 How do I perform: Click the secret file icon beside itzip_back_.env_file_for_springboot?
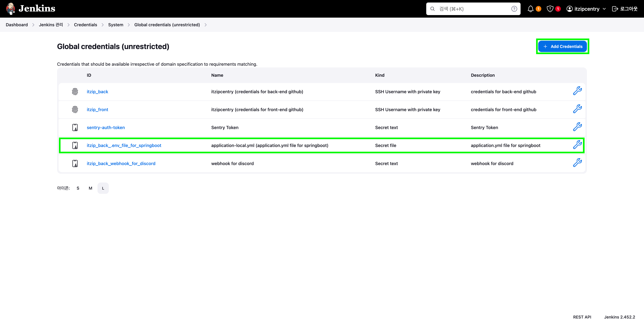click(75, 145)
